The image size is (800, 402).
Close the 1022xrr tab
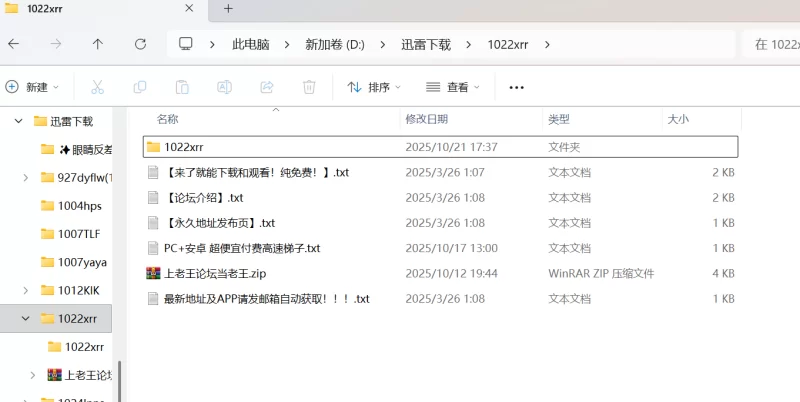tap(189, 9)
